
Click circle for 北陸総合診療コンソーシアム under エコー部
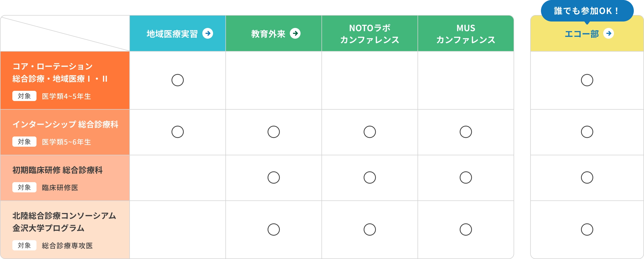[587, 229]
